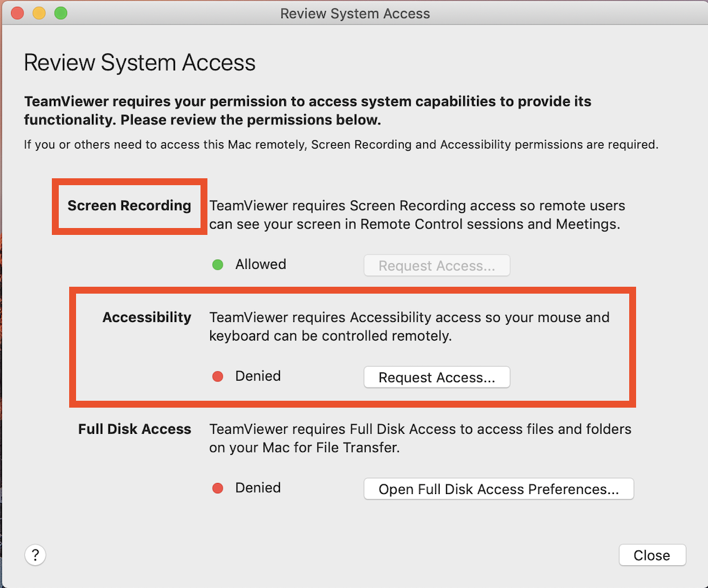
Task: Select the Screen Recording label
Action: click(129, 205)
